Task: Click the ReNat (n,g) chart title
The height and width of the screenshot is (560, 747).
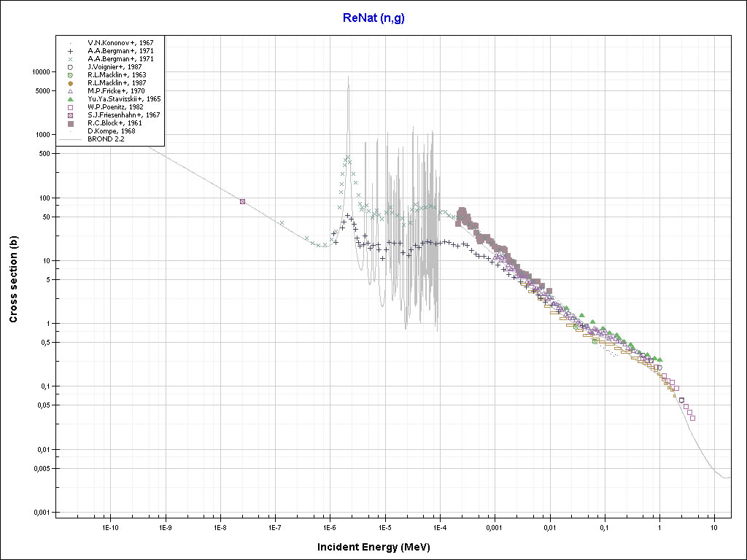Action: click(x=373, y=18)
